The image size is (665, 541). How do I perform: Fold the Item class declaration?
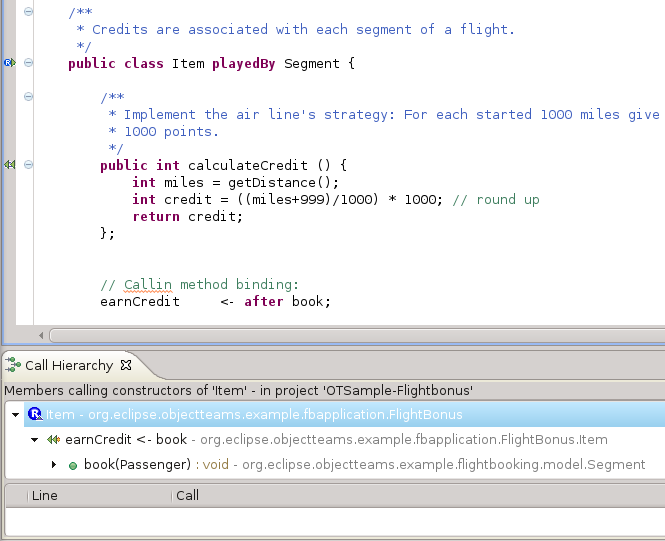[x=28, y=63]
